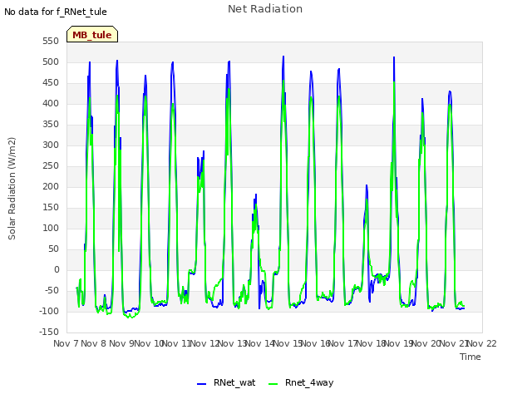Click the Nov 22 x-axis date label
Screen dimensions: 532x399
coord(481,343)
